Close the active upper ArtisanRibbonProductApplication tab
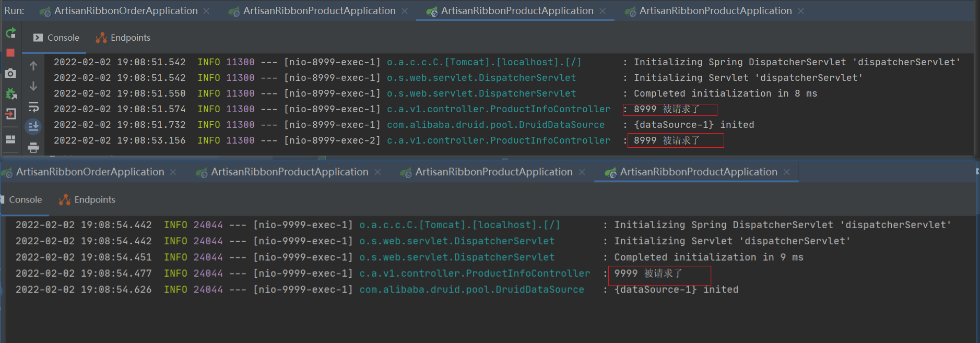The width and height of the screenshot is (980, 343). click(x=603, y=11)
